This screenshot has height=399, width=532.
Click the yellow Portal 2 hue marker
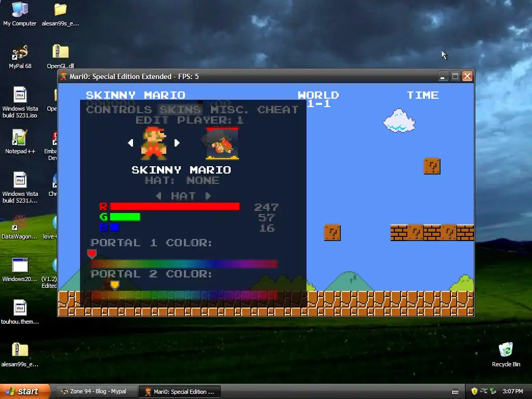click(x=115, y=285)
